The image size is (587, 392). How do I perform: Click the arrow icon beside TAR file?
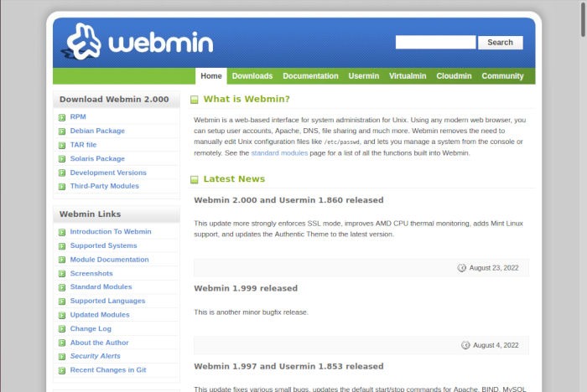tap(62, 145)
